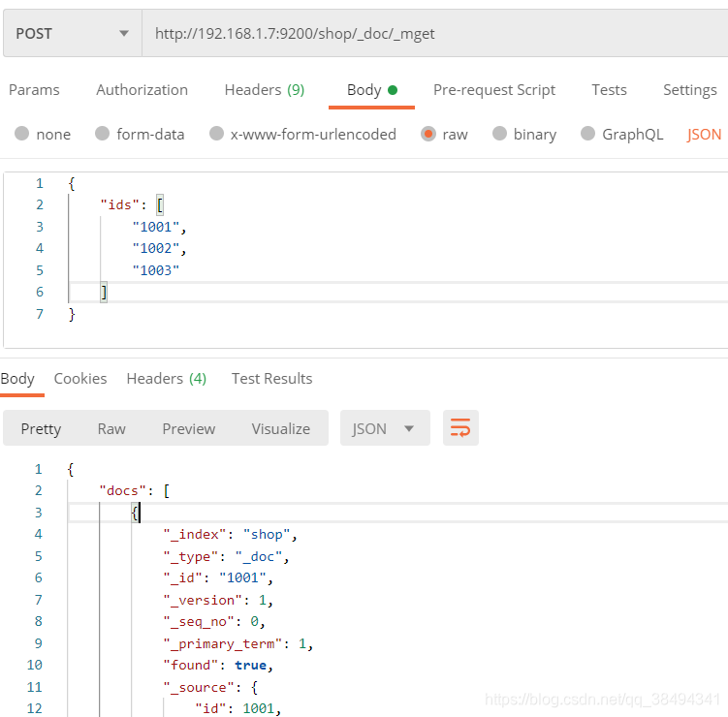The image size is (728, 717).
Task: Click the wrap lines icon in response toolbar
Action: tap(460, 428)
